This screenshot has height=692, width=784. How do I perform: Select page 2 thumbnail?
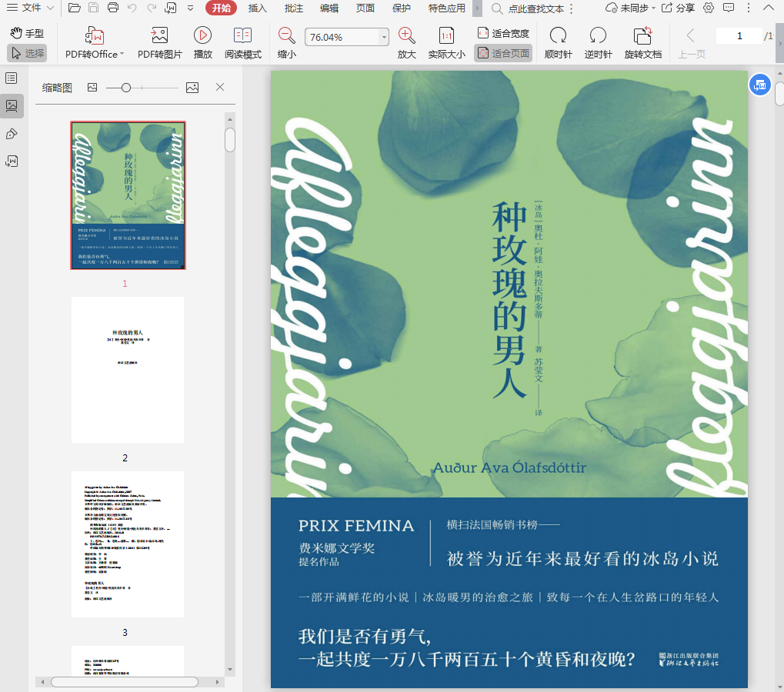(x=128, y=370)
